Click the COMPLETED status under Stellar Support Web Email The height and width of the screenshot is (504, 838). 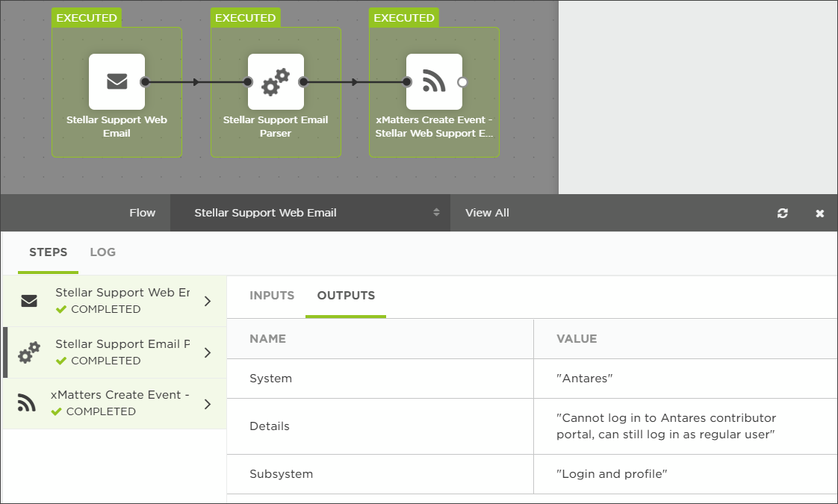click(99, 309)
